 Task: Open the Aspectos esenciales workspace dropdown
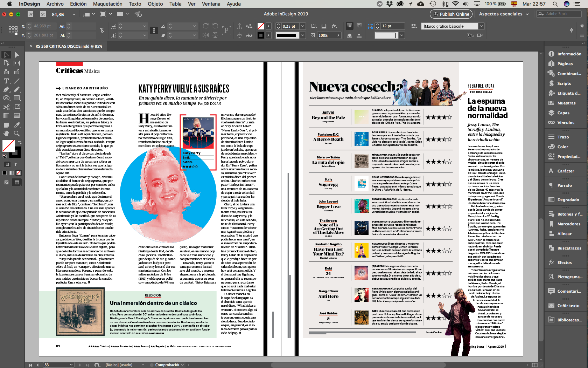tap(504, 14)
